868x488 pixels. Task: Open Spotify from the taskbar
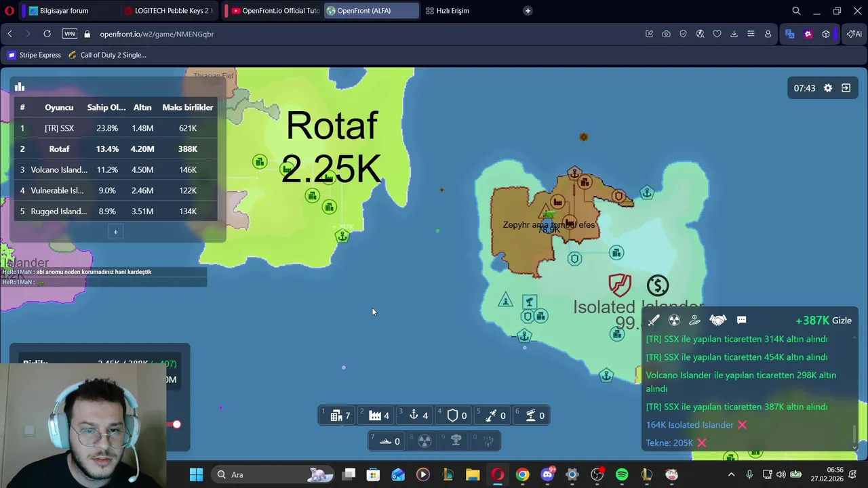click(x=622, y=474)
